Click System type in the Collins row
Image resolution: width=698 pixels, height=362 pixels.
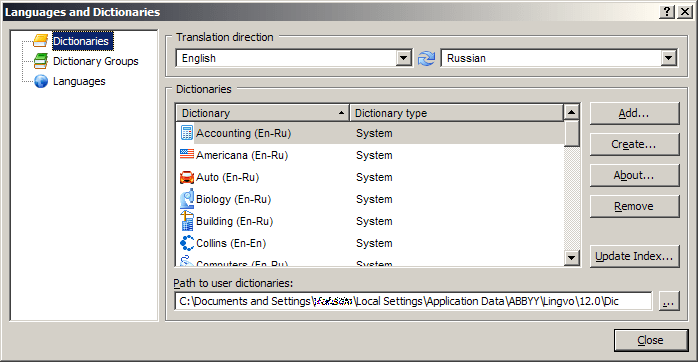[x=374, y=243]
